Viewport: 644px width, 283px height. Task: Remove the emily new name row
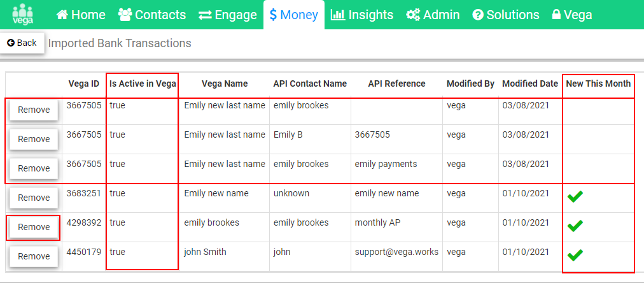click(x=34, y=198)
